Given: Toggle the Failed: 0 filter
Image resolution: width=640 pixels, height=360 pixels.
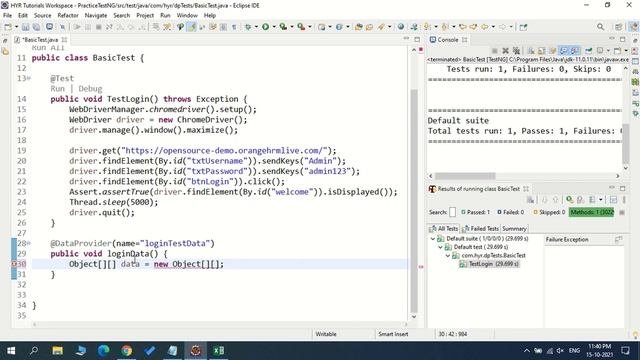Looking at the screenshot, I should point(511,212).
